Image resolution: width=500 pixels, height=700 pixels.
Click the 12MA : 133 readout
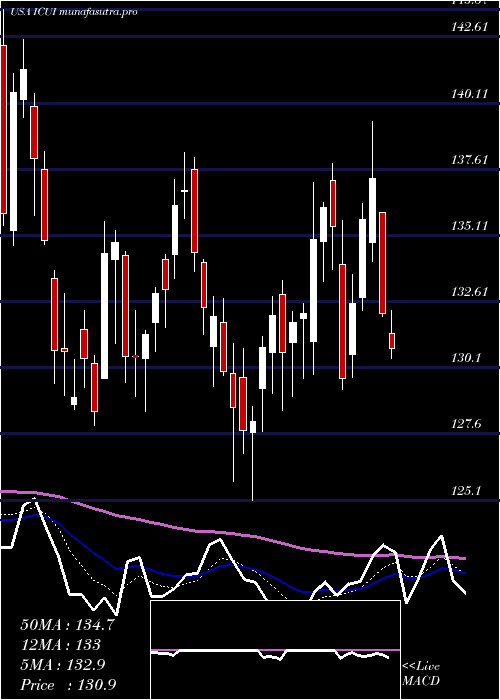(x=60, y=645)
